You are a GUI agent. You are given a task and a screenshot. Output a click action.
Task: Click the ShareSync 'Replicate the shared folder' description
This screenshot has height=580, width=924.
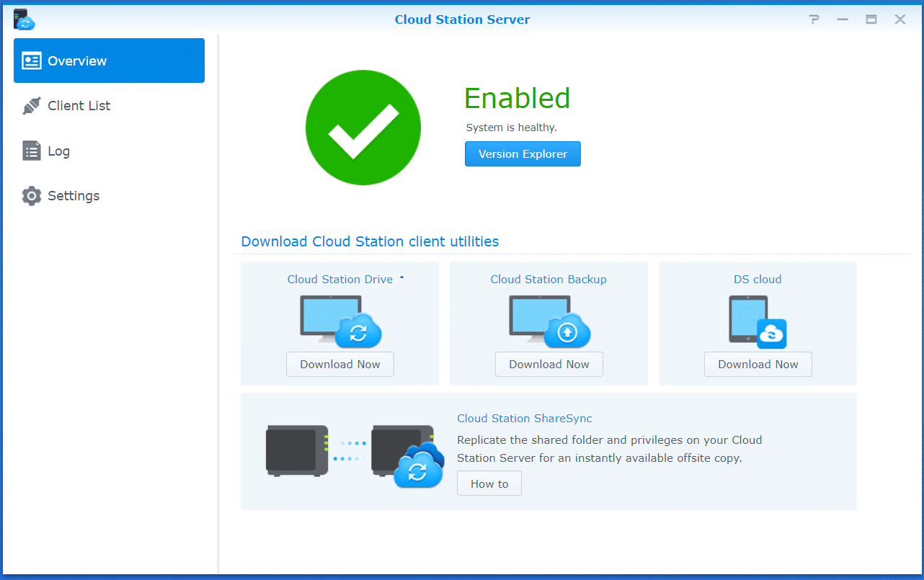click(x=610, y=449)
